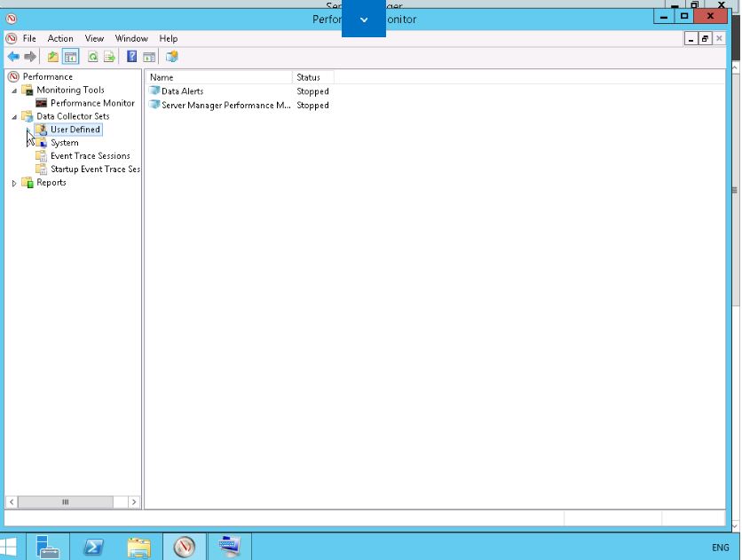Click the Up One Level toolbar icon
The width and height of the screenshot is (742, 560).
53,57
